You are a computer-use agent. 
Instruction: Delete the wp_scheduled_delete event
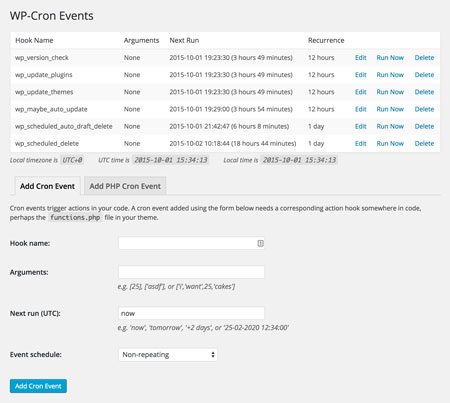coord(424,144)
